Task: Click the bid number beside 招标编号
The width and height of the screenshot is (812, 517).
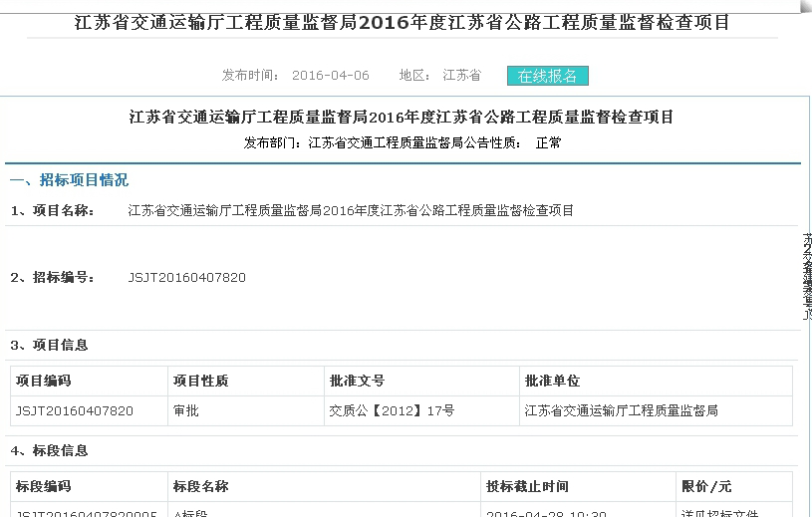Action: (x=186, y=277)
